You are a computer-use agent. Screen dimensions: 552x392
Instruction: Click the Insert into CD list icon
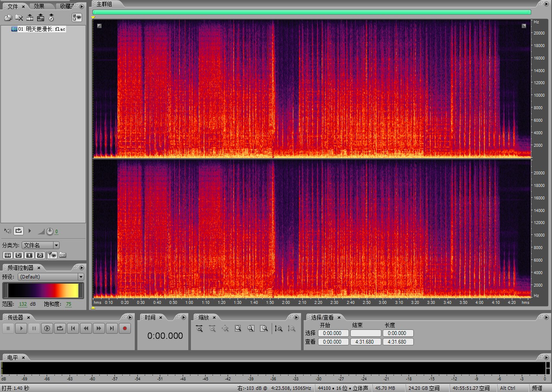point(51,18)
